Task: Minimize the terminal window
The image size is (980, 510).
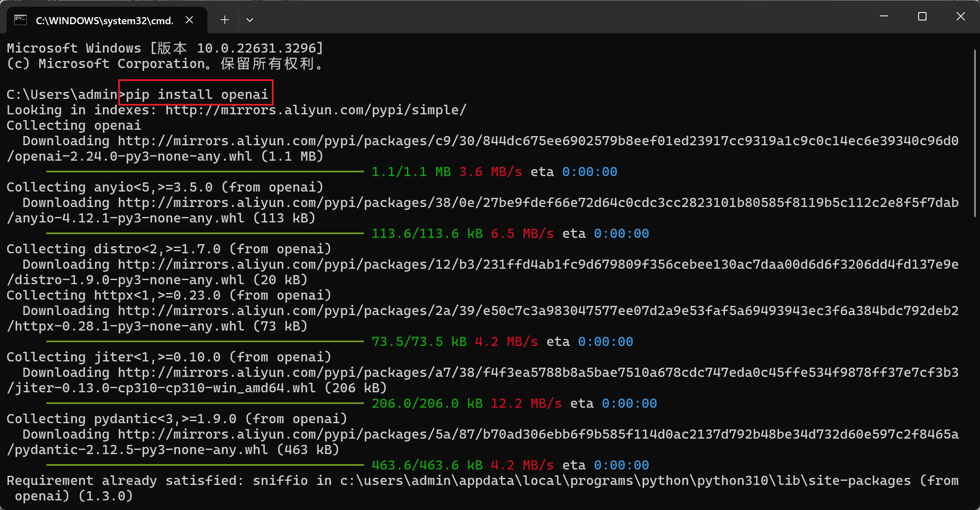Action: tap(884, 16)
